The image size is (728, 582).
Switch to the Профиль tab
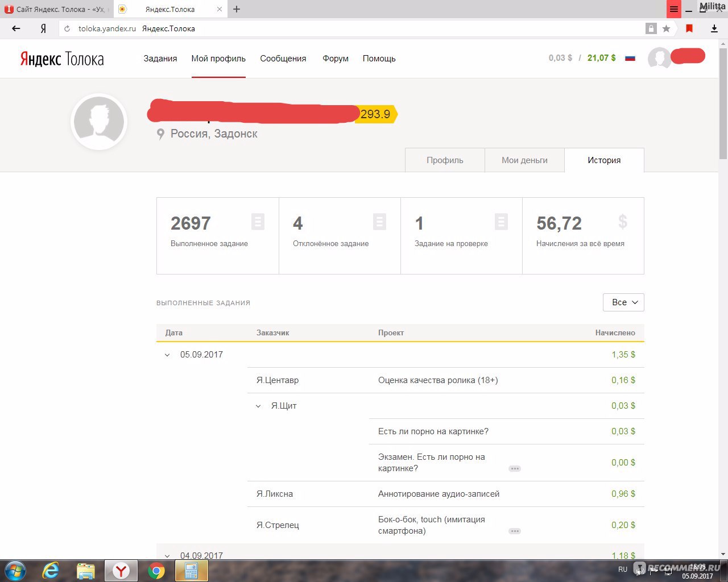point(445,160)
